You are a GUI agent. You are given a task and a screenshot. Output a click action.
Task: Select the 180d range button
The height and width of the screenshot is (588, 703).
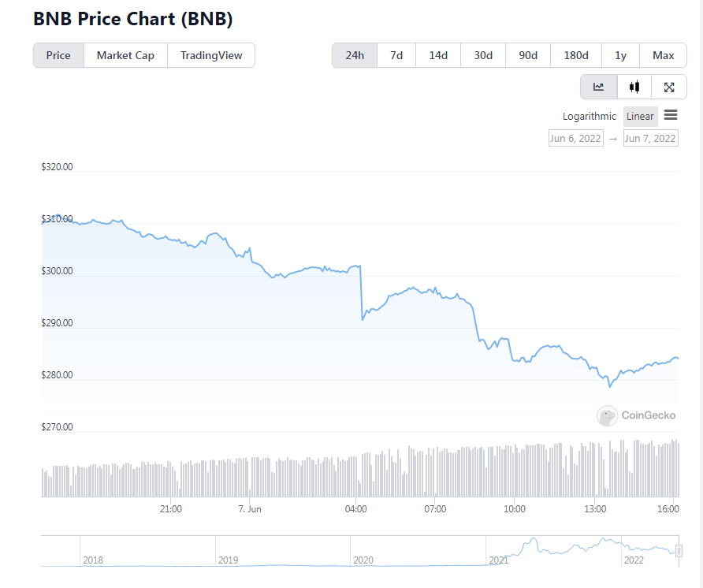(x=575, y=55)
